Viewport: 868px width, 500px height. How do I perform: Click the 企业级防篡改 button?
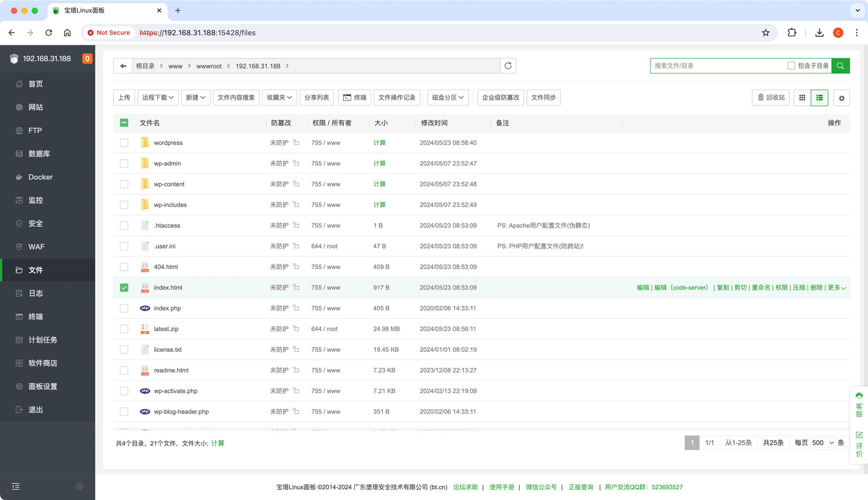(501, 98)
